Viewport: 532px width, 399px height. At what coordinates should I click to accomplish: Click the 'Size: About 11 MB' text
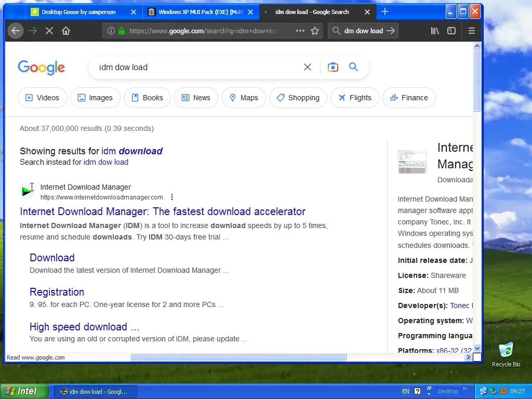pyautogui.click(x=429, y=290)
